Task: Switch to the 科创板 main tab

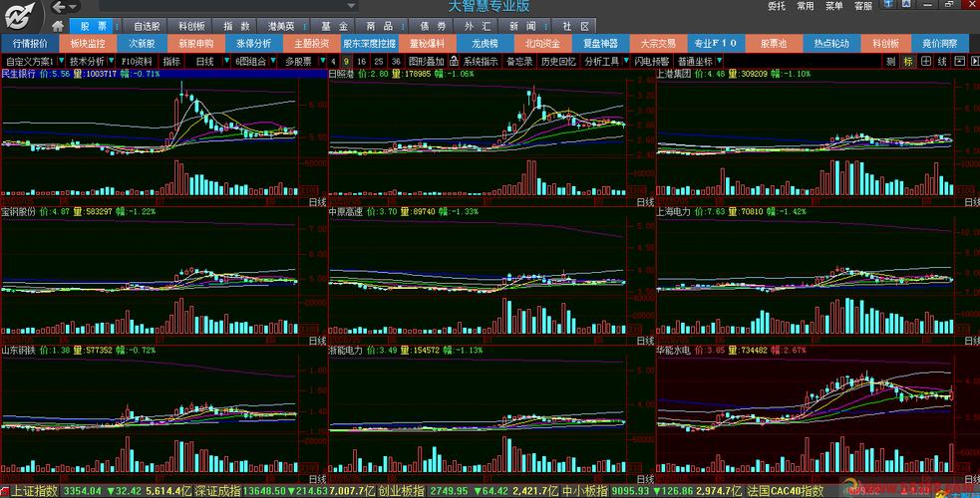Action: coord(191,26)
